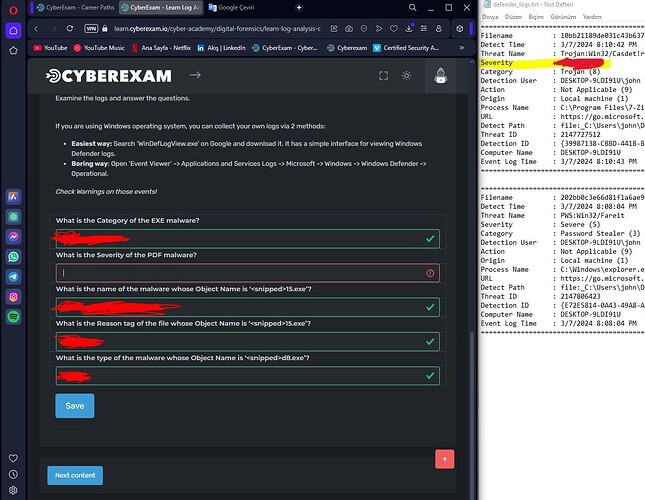
Task: Toggle the light/dark theme sun icon
Action: 406,75
